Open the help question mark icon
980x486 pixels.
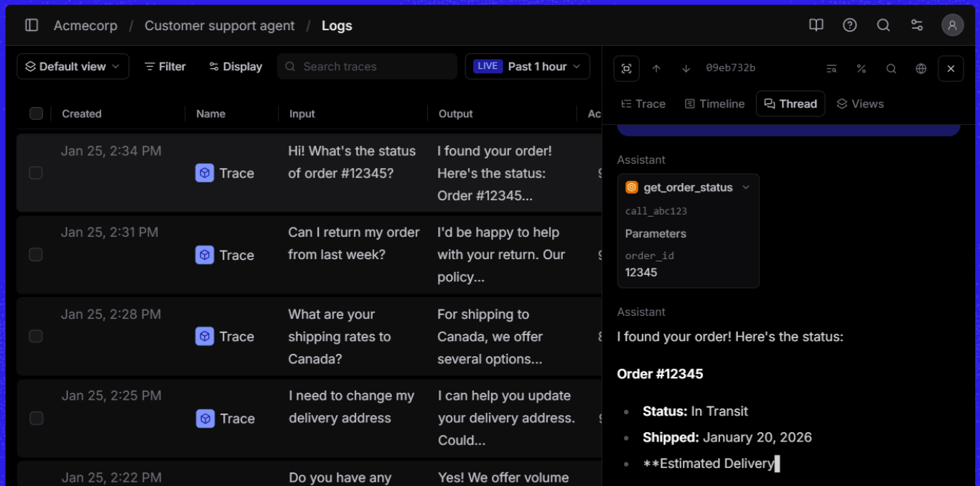pos(850,25)
